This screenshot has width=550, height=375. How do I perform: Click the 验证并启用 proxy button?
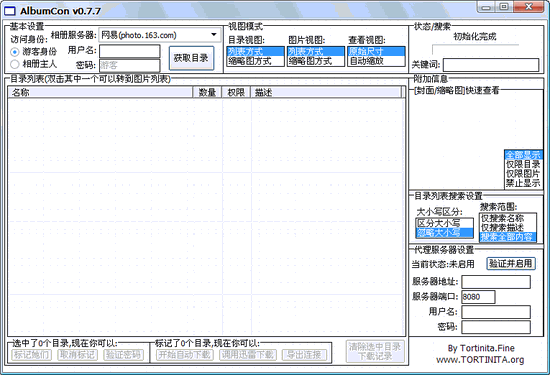pos(511,263)
